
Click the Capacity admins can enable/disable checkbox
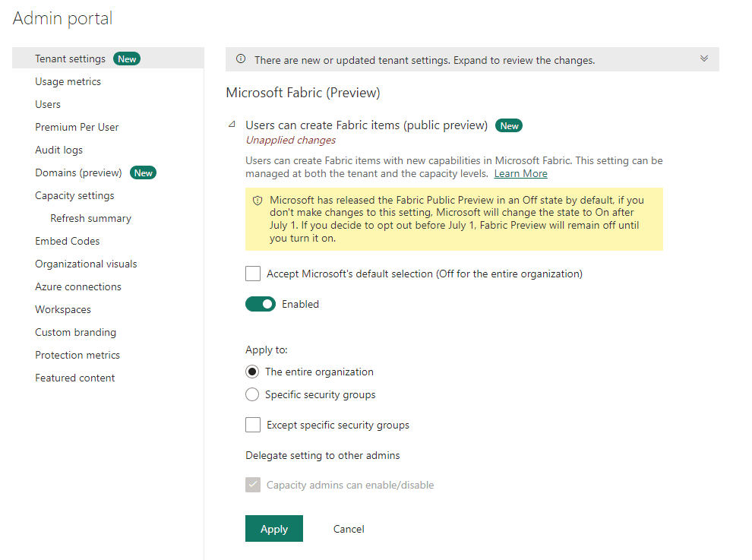pos(253,485)
